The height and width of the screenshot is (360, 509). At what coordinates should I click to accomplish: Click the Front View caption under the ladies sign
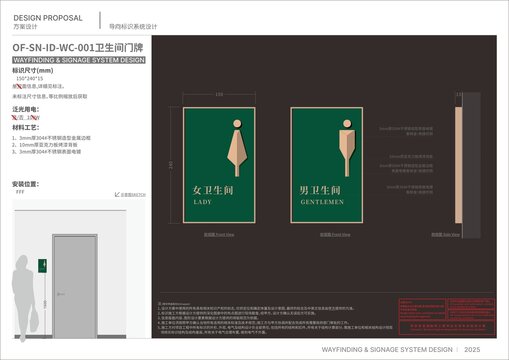coord(219,235)
